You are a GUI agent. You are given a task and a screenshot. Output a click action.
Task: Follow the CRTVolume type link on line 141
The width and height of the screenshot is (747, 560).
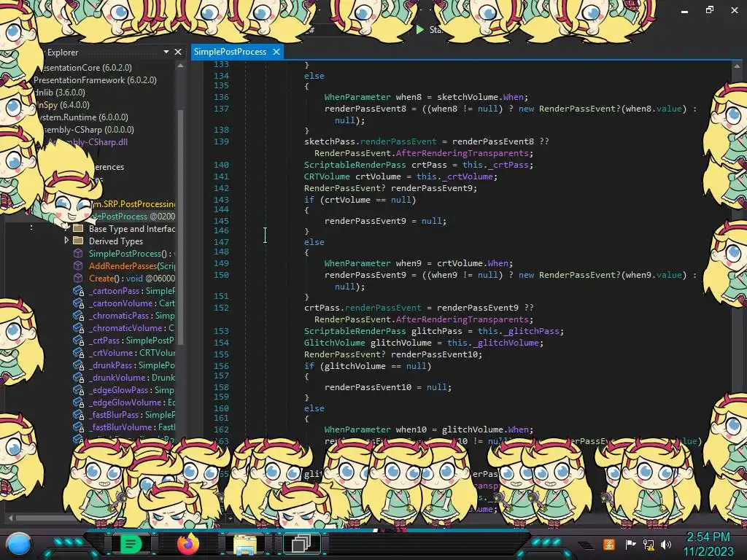[x=327, y=176]
